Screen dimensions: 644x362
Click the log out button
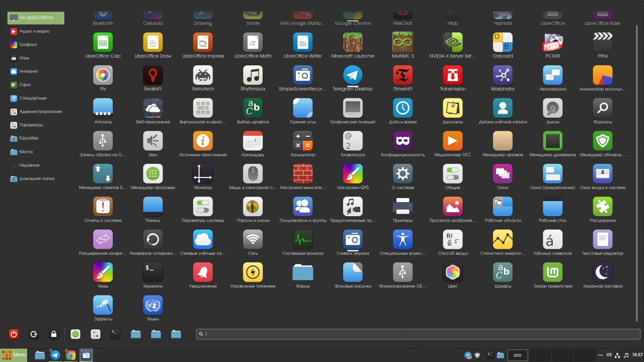[x=34, y=334]
